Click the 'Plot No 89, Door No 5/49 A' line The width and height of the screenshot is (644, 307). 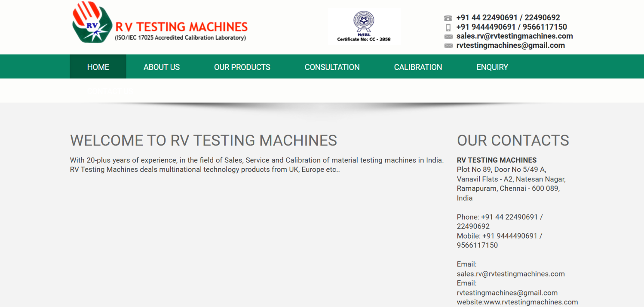(501, 169)
